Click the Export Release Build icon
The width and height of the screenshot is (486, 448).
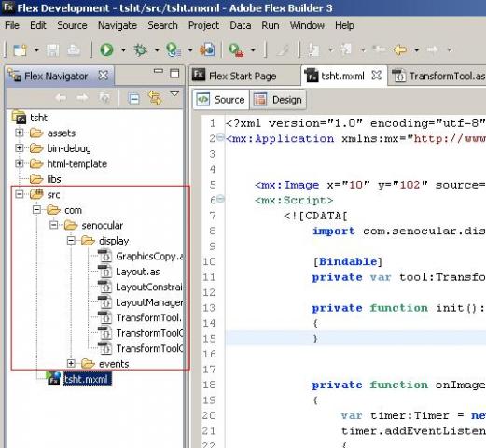pyautogui.click(x=207, y=49)
